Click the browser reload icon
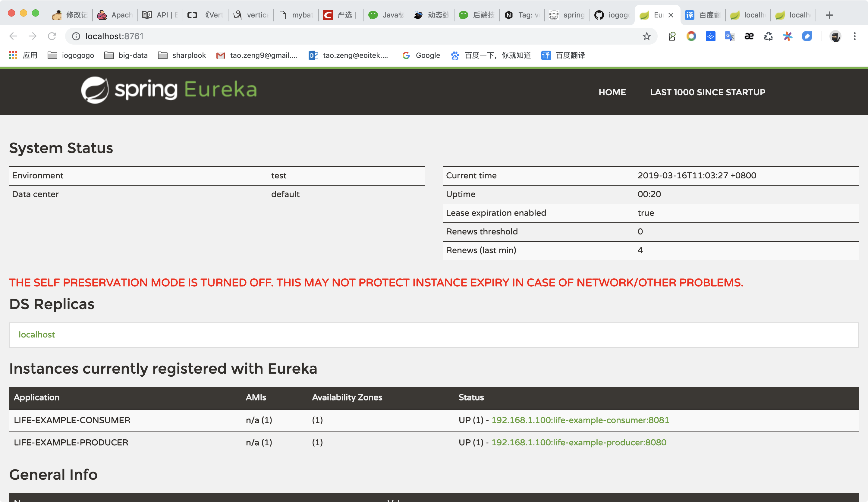The height and width of the screenshot is (502, 868). (52, 36)
